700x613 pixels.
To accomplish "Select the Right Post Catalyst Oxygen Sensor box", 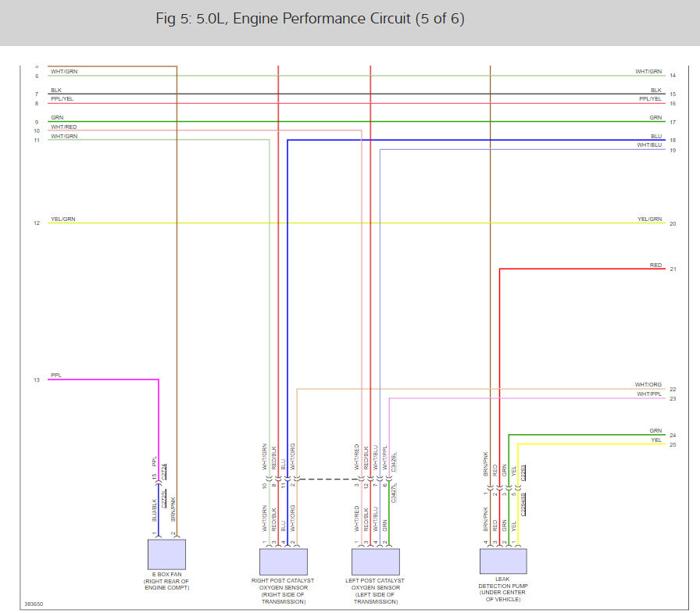I will [284, 561].
